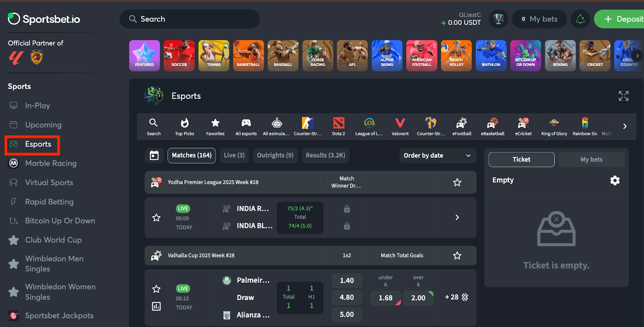Open Palmeiras match statistics icon
This screenshot has width=644, height=327.
(157, 306)
